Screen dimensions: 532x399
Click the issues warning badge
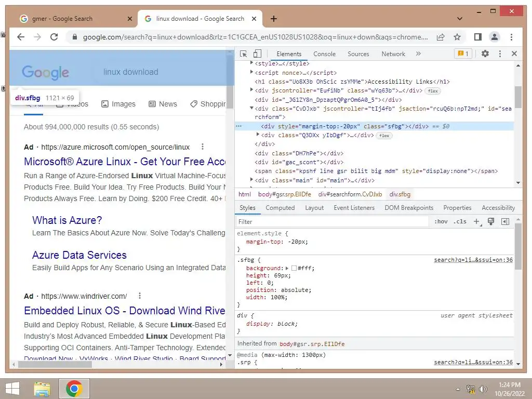click(463, 54)
